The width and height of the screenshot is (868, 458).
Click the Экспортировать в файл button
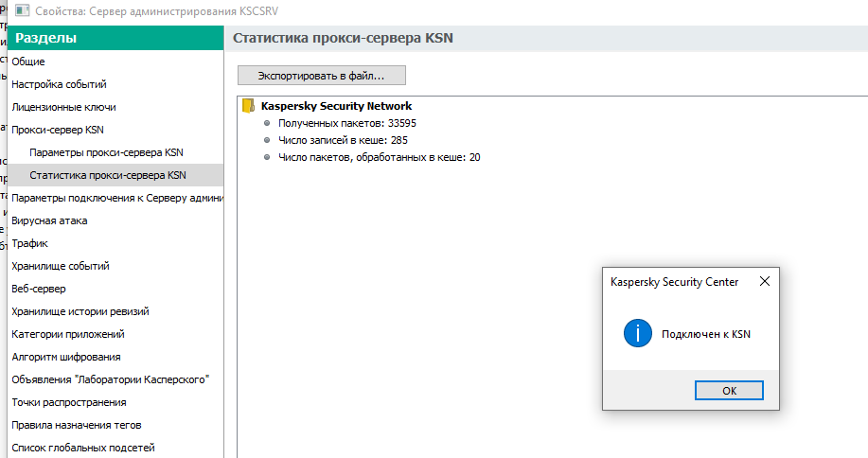[322, 75]
